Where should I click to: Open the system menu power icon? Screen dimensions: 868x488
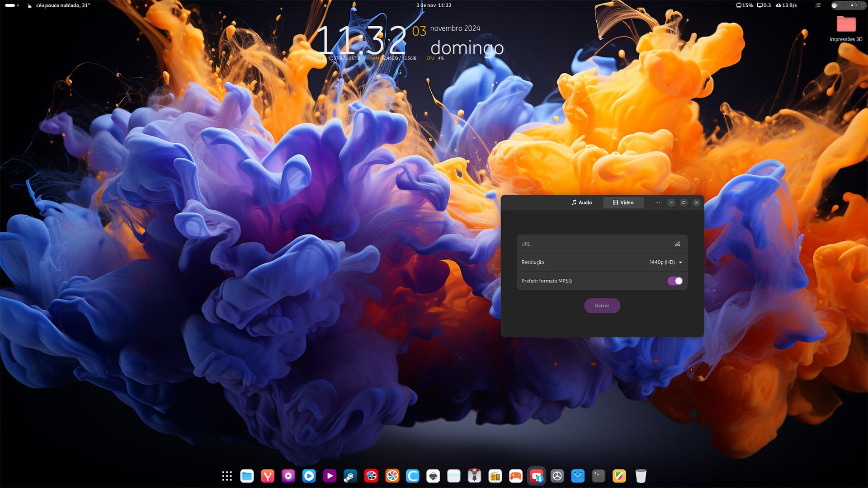click(863, 5)
